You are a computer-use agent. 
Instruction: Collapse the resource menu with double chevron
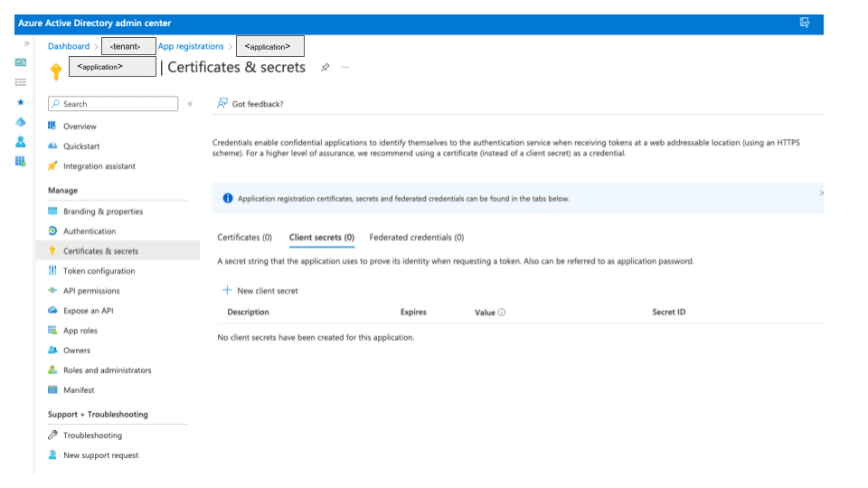pyautogui.click(x=190, y=103)
